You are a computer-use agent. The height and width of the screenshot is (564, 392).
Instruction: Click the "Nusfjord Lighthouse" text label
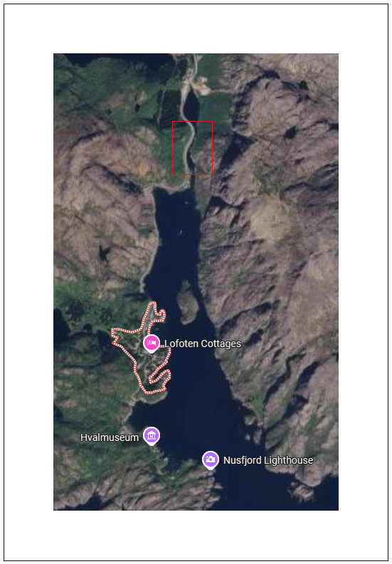[x=268, y=460]
